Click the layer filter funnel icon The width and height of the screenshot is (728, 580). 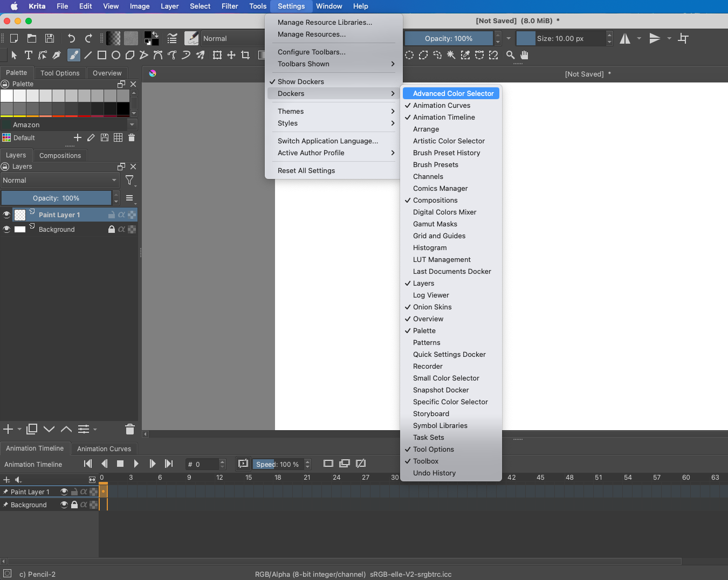pos(129,180)
